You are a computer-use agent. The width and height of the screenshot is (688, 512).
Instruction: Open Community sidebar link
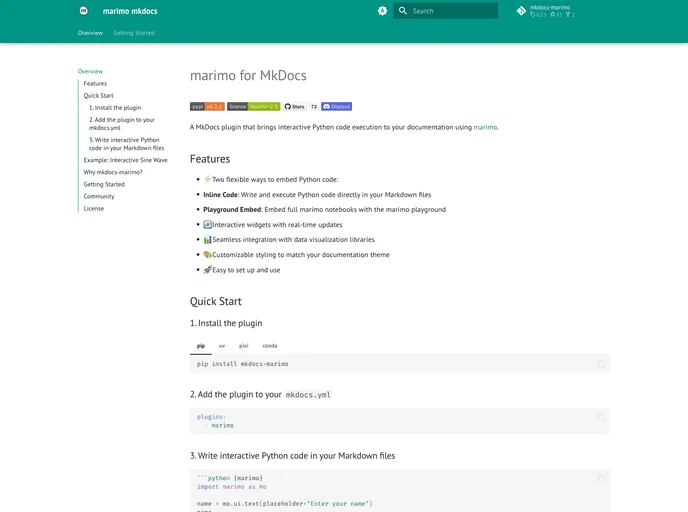99,196
